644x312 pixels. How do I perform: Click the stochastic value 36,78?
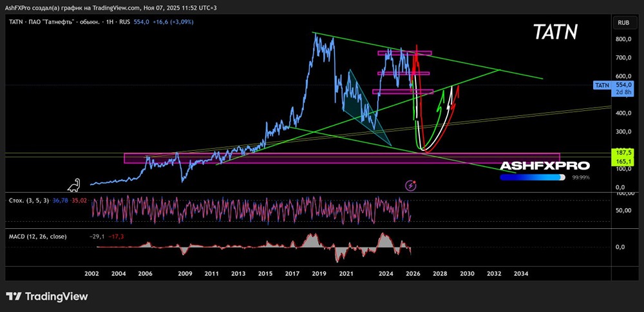tap(61, 200)
